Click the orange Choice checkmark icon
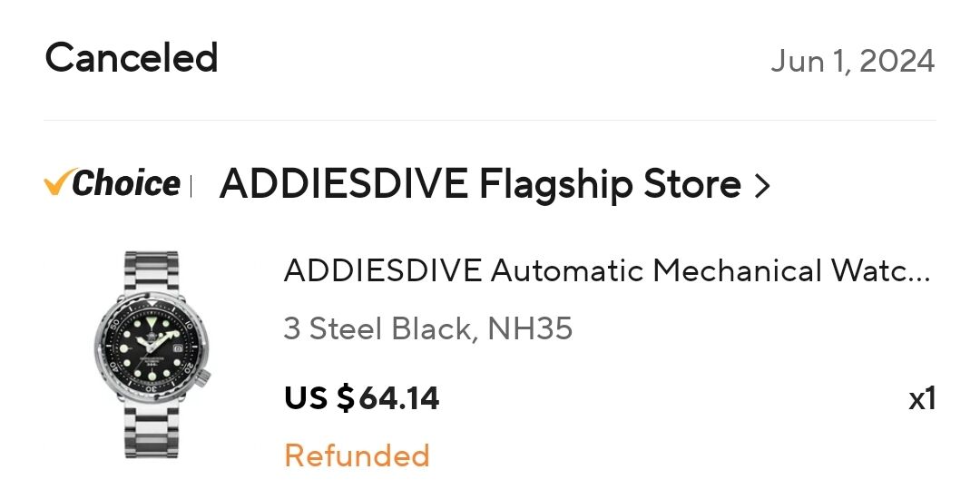980x499 pixels. (56, 183)
